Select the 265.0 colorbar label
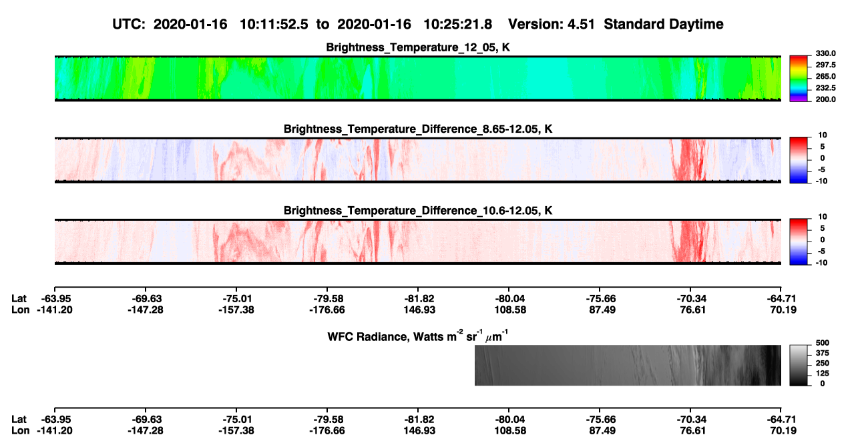 point(825,76)
